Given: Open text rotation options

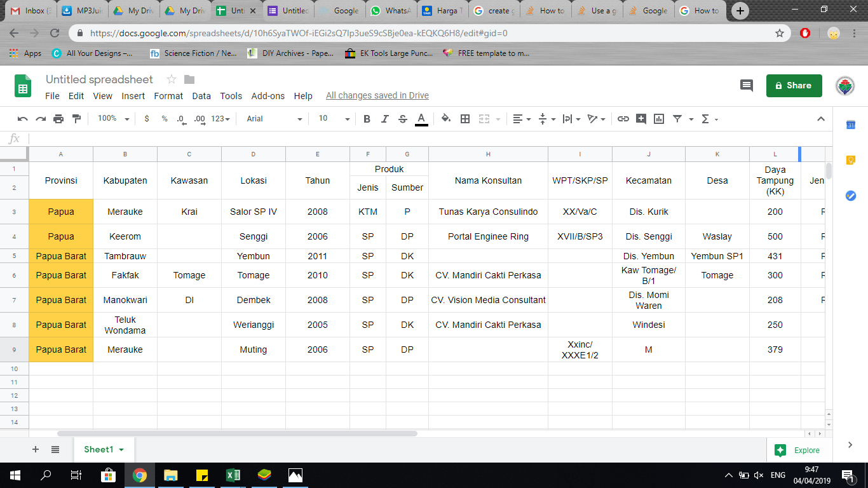Looking at the screenshot, I should 596,119.
